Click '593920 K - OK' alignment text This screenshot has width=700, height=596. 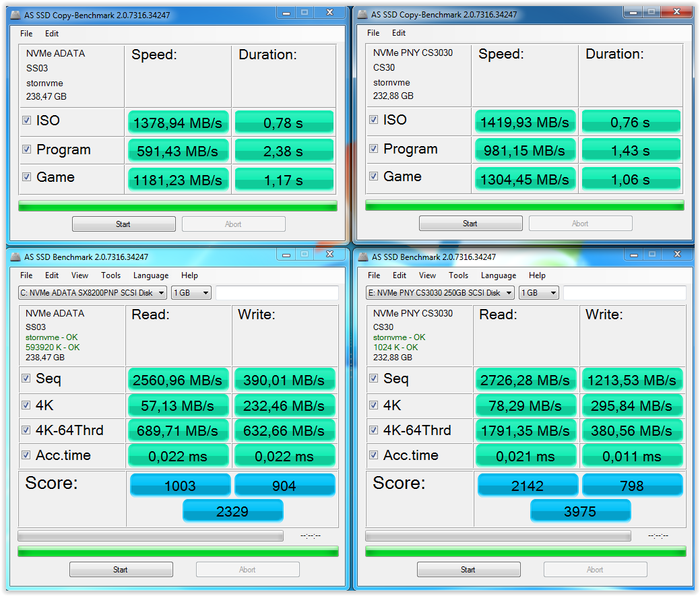tap(53, 347)
